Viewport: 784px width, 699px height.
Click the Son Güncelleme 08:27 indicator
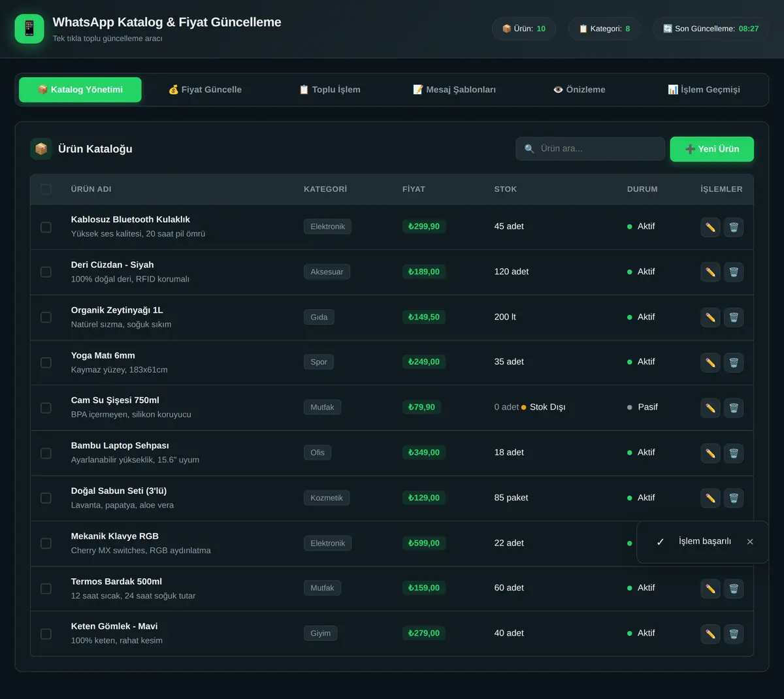coord(711,29)
